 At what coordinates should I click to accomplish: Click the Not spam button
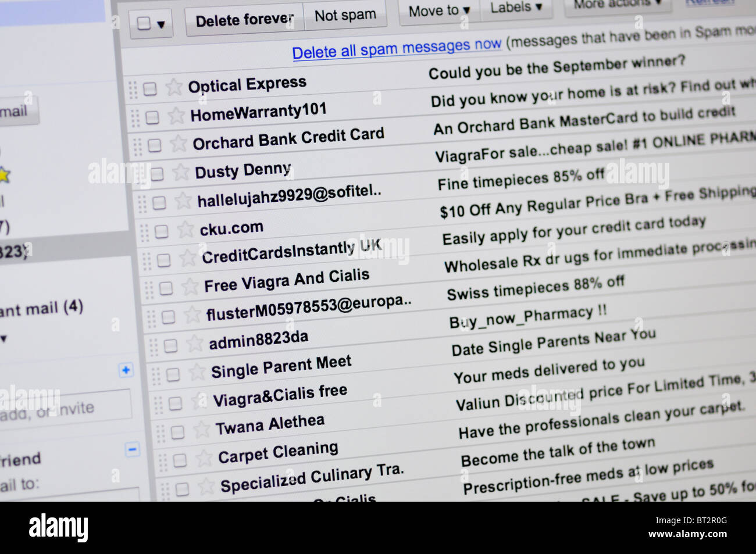(x=345, y=15)
